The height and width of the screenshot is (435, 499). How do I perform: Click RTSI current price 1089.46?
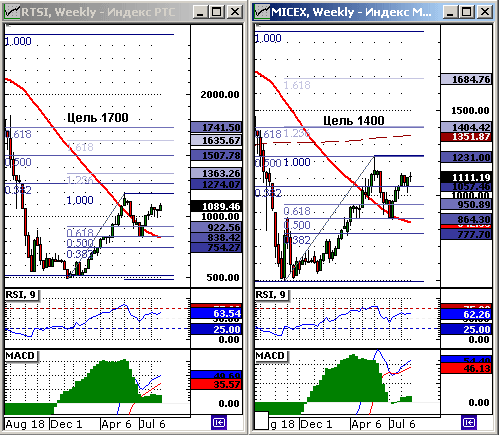[x=216, y=207]
